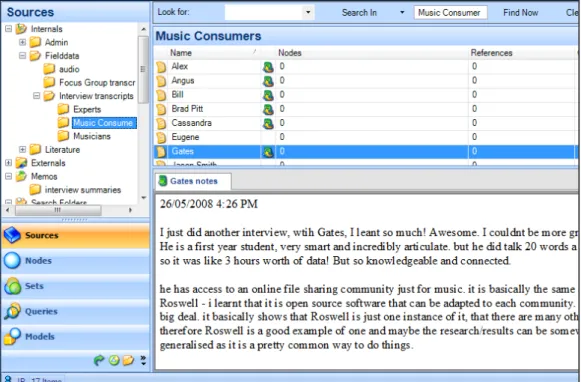
Task: Open the memo link icon for Alex
Action: (268, 67)
